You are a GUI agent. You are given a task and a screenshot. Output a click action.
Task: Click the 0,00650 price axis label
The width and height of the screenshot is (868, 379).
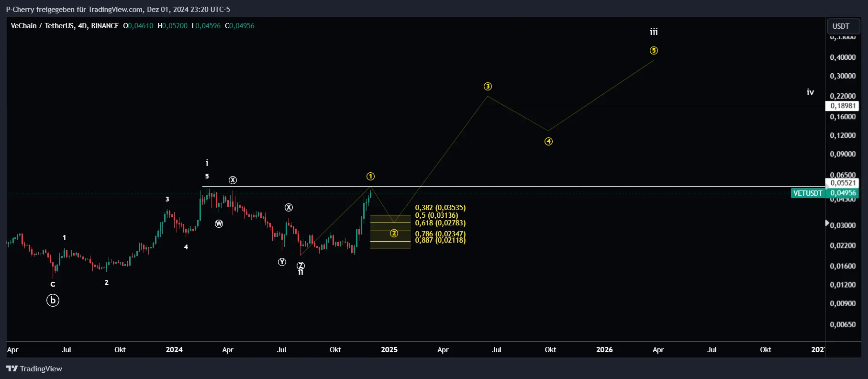point(843,324)
